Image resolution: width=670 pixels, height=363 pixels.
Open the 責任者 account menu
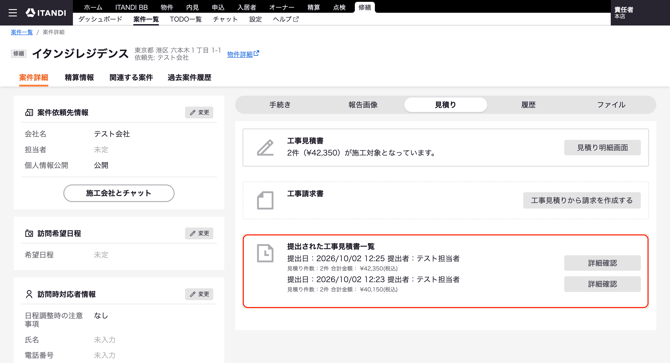pos(640,13)
